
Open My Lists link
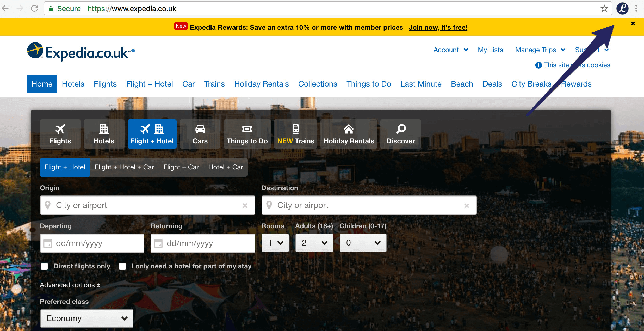(x=490, y=50)
